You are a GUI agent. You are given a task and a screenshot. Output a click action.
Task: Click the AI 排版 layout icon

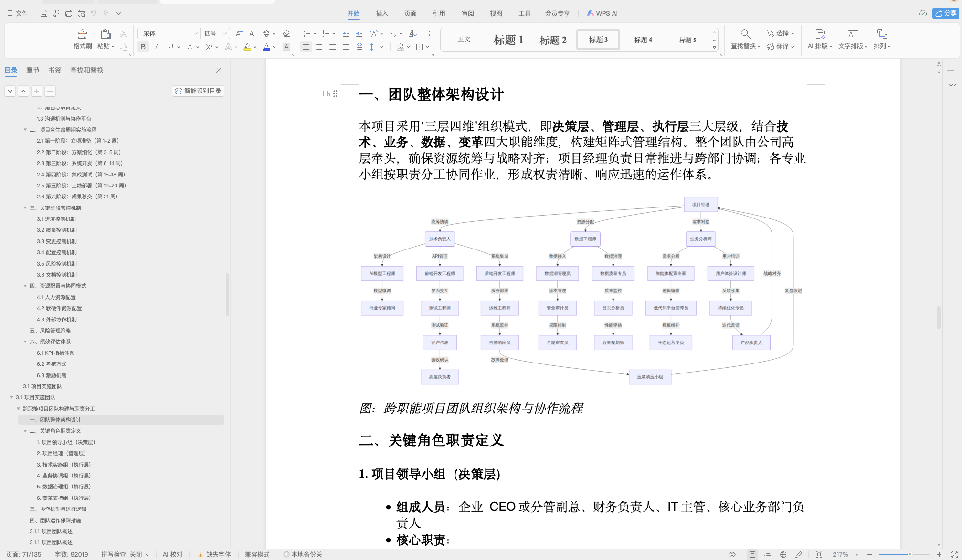pyautogui.click(x=820, y=34)
